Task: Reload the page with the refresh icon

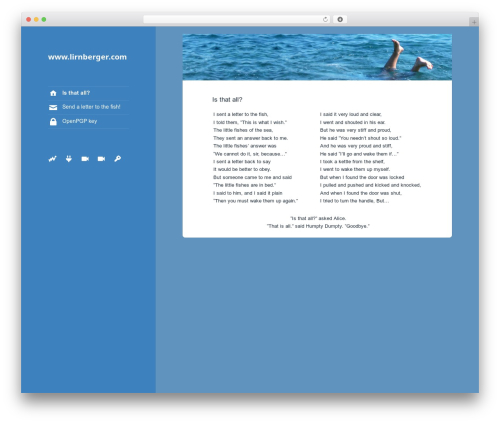Action: tap(325, 19)
